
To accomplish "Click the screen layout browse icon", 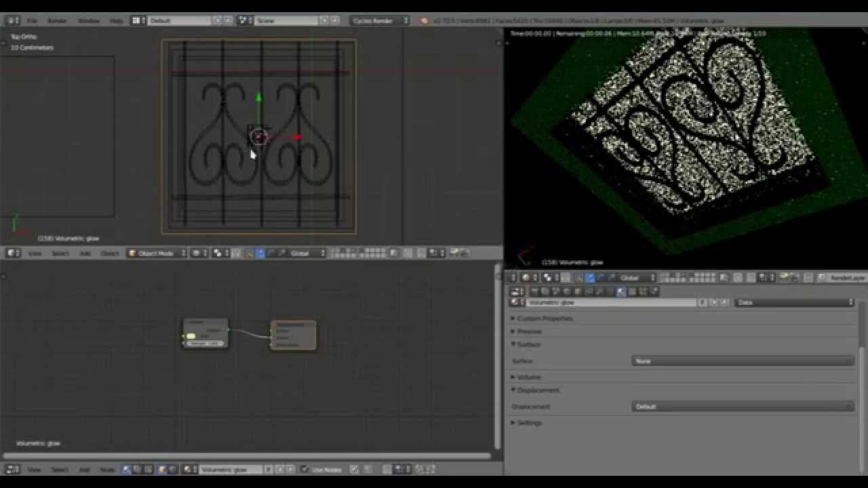I will (138, 21).
